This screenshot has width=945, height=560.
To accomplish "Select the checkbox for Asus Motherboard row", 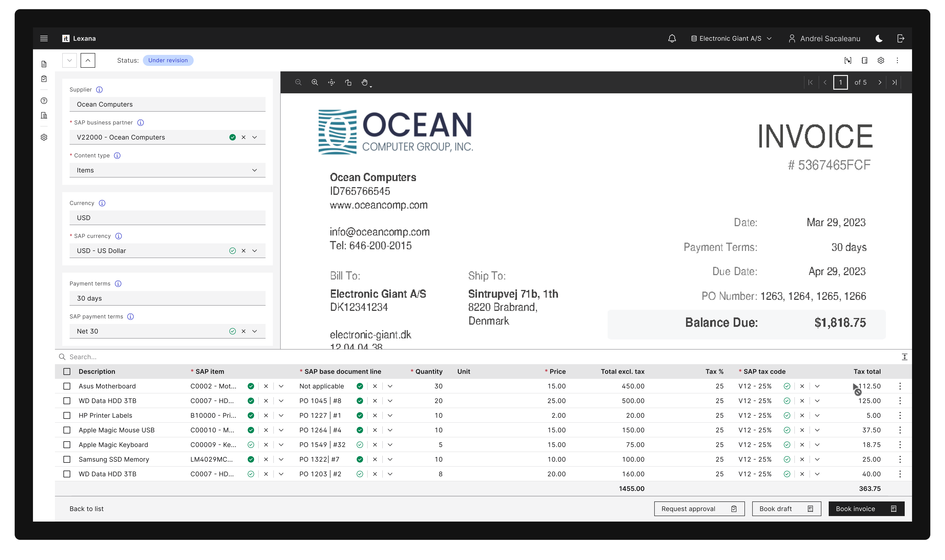I will click(67, 386).
